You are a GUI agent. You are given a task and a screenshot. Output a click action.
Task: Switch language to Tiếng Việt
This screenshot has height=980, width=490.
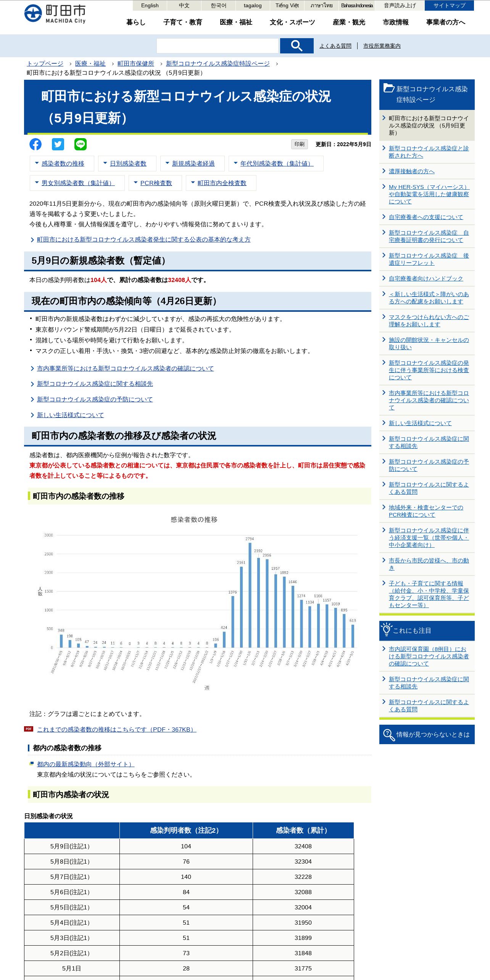[287, 5]
